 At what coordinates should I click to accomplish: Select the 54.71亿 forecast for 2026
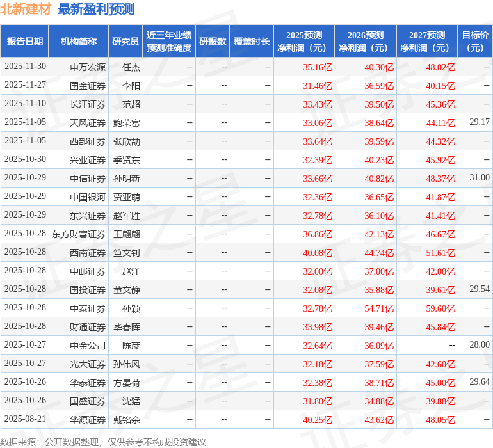pyautogui.click(x=378, y=308)
